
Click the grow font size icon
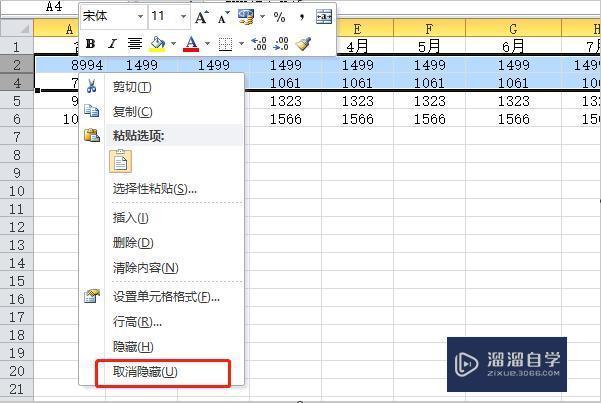tap(202, 17)
